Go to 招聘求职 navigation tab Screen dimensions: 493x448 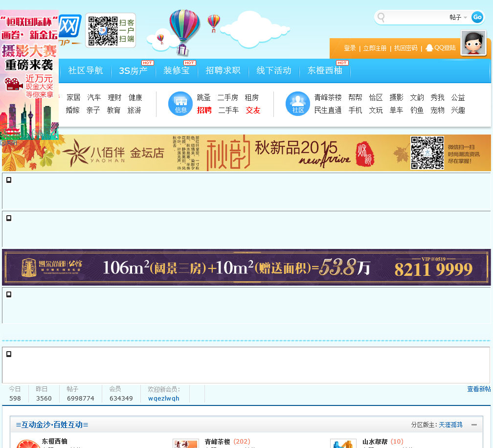pos(223,70)
